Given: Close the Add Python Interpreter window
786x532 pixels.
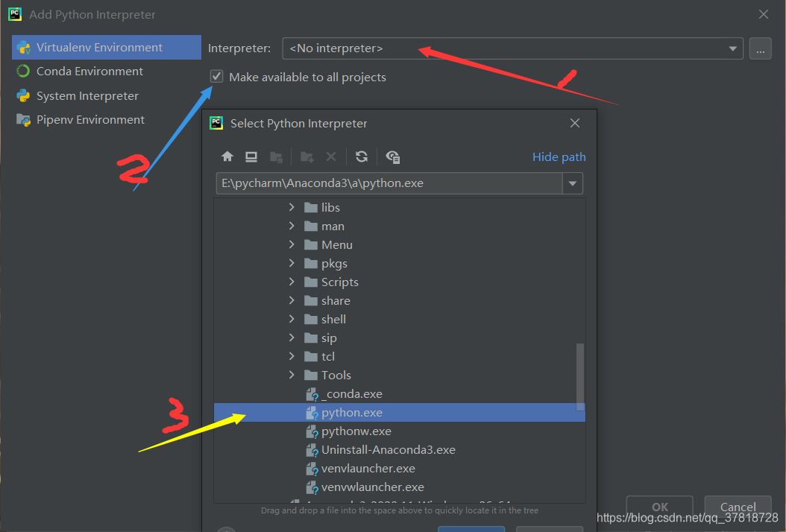Looking at the screenshot, I should click(x=764, y=14).
